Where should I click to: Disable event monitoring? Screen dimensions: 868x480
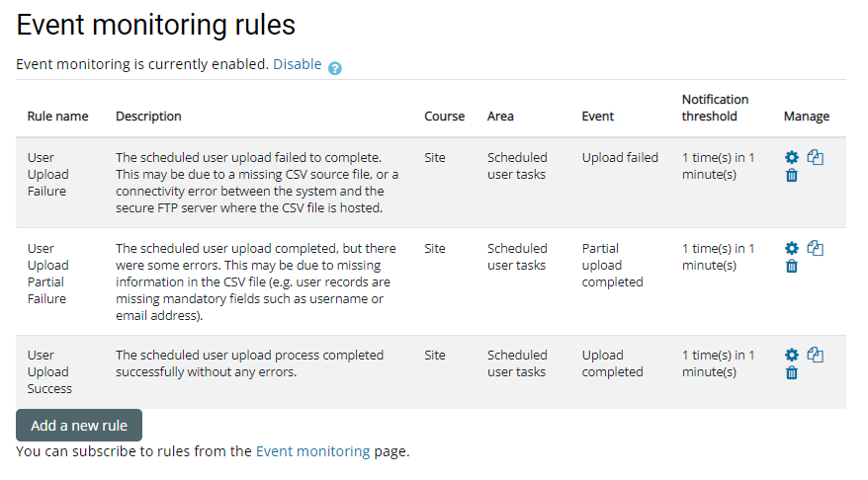pyautogui.click(x=298, y=64)
